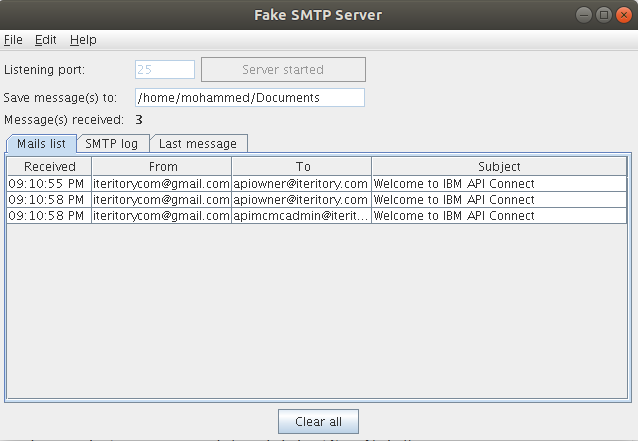Open the File menu
638x441 pixels.
coord(13,40)
